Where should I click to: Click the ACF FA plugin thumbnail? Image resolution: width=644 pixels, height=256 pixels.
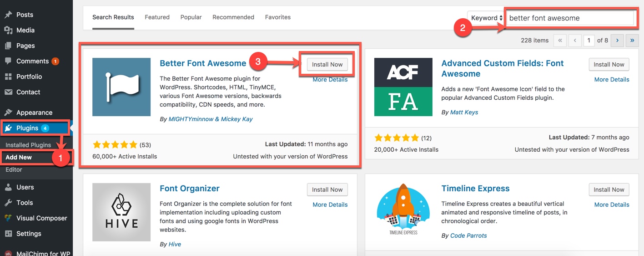(403, 87)
